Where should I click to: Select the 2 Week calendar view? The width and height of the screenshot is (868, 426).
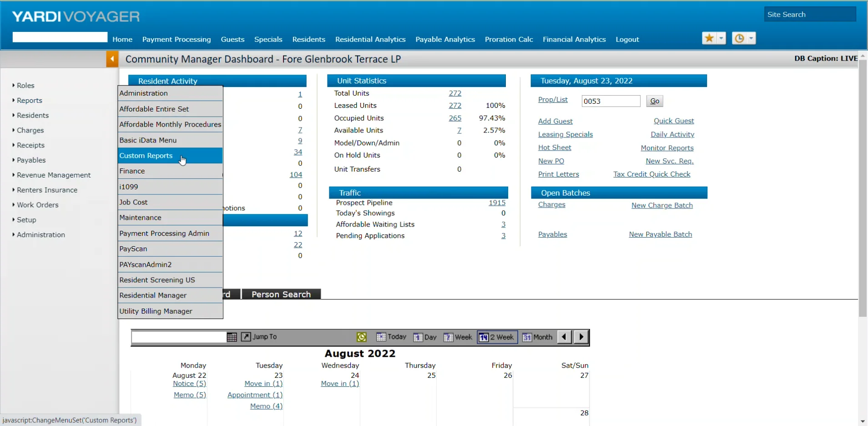tap(497, 337)
